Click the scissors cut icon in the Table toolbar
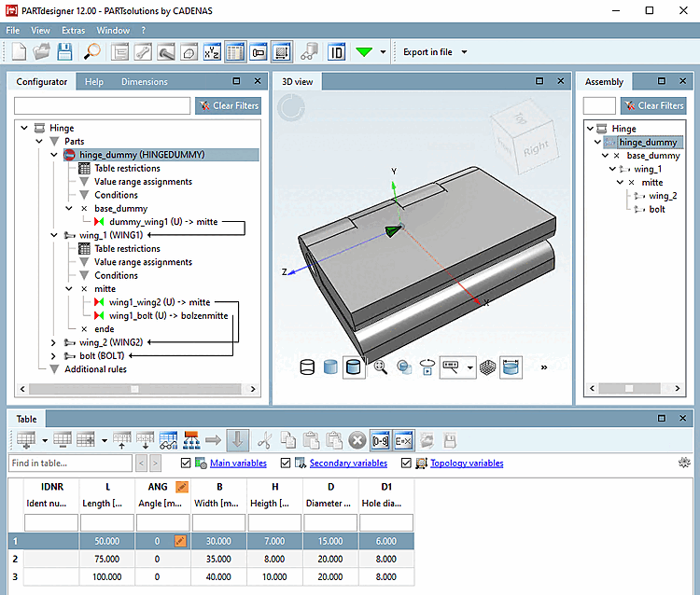700x595 pixels. click(x=265, y=439)
